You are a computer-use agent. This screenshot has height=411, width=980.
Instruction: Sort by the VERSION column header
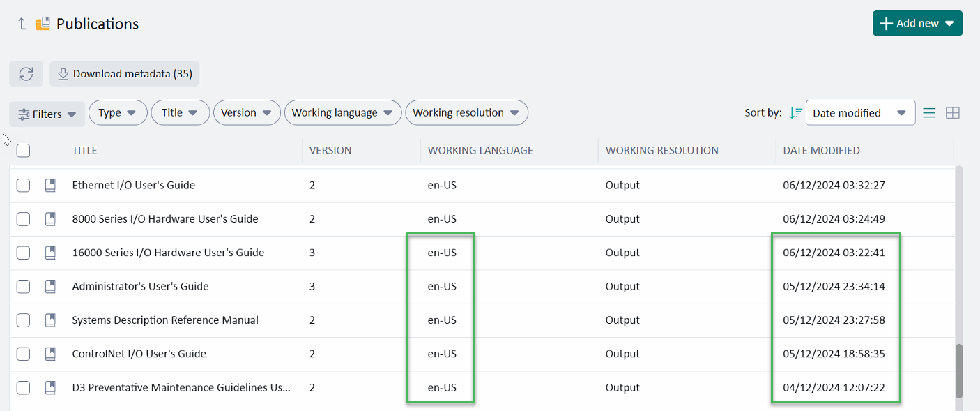click(330, 150)
